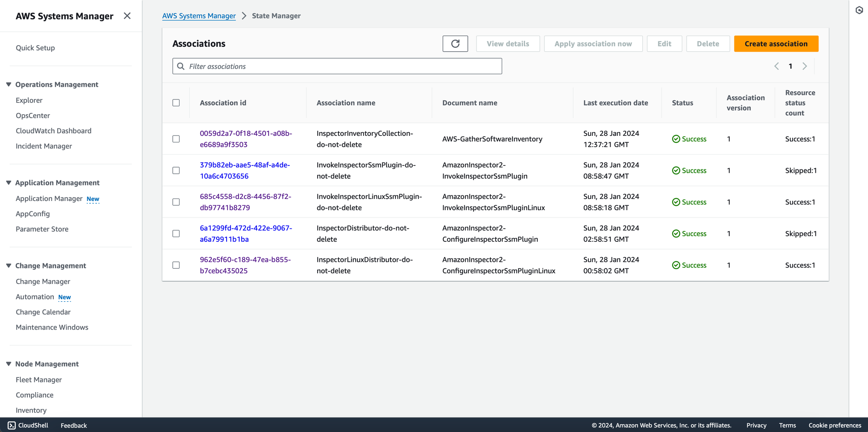Go to next page of associations

805,66
